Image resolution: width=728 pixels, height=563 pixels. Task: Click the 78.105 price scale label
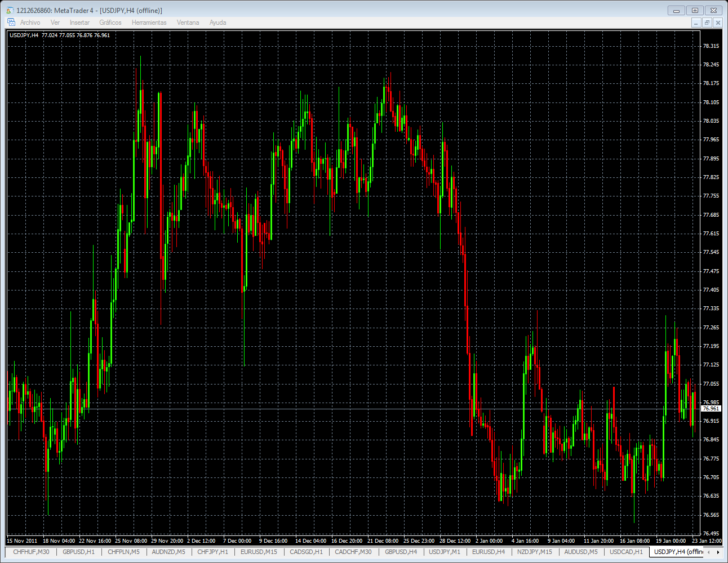[711, 102]
